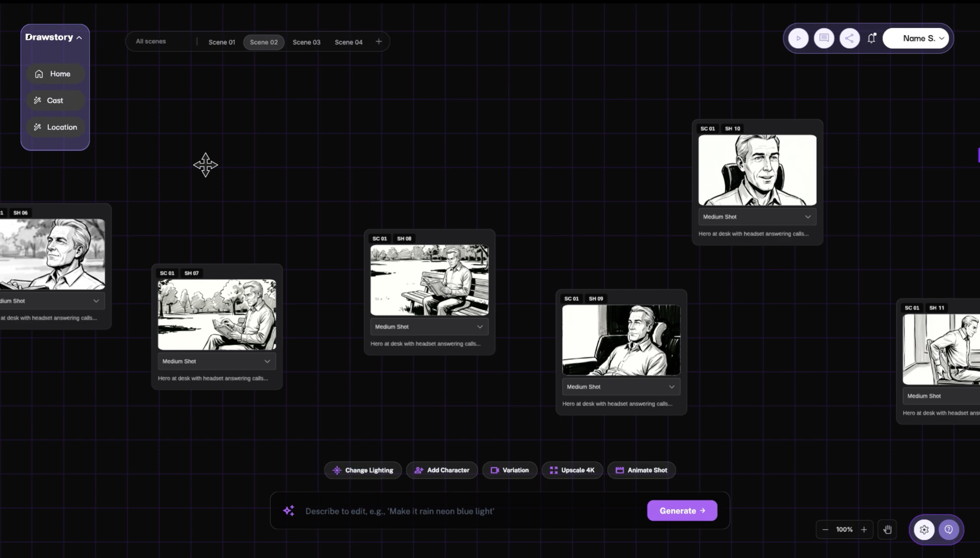Open the Name S. account dropdown
This screenshot has height=558, width=980.
tap(916, 38)
